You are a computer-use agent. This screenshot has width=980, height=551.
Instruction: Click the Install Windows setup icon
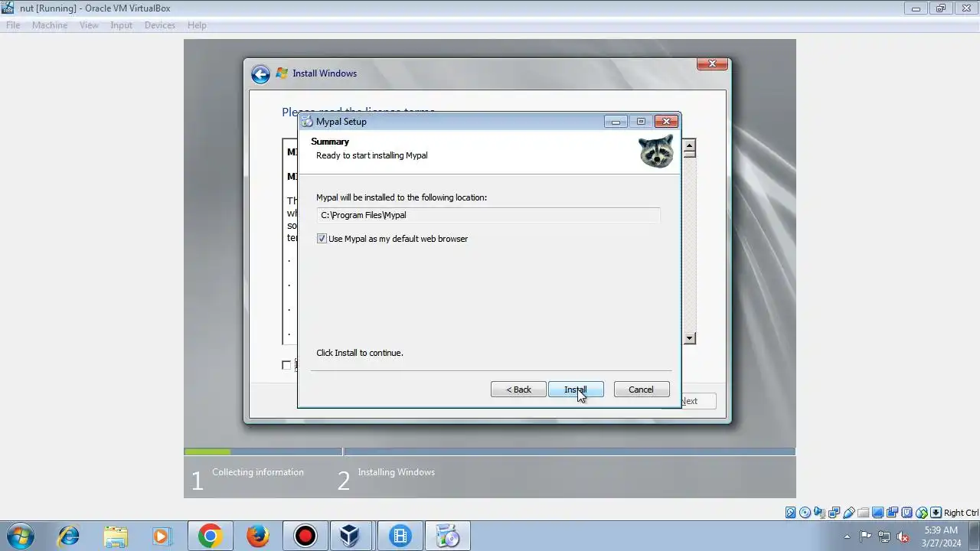coord(282,73)
